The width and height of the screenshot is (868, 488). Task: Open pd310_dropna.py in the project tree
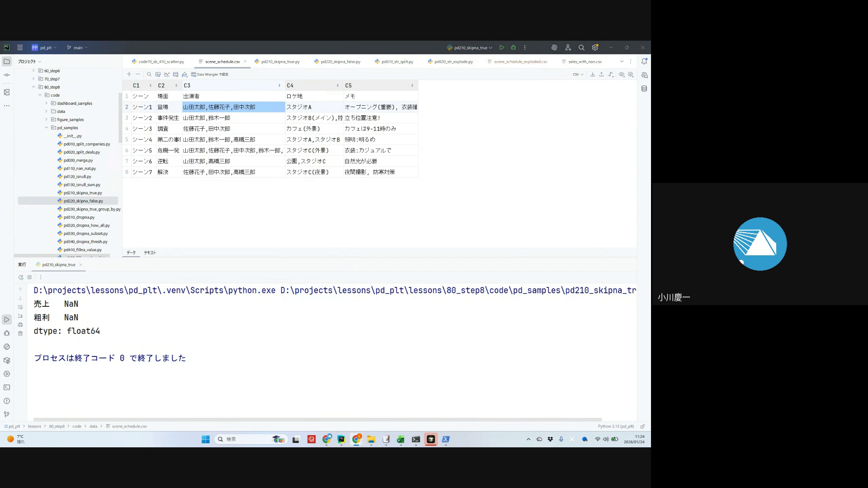point(79,217)
